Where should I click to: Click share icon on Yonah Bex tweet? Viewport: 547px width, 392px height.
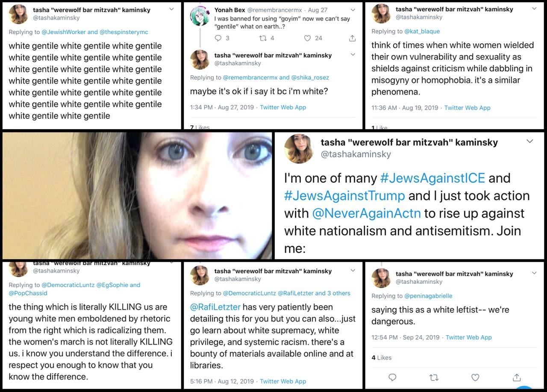click(x=352, y=38)
